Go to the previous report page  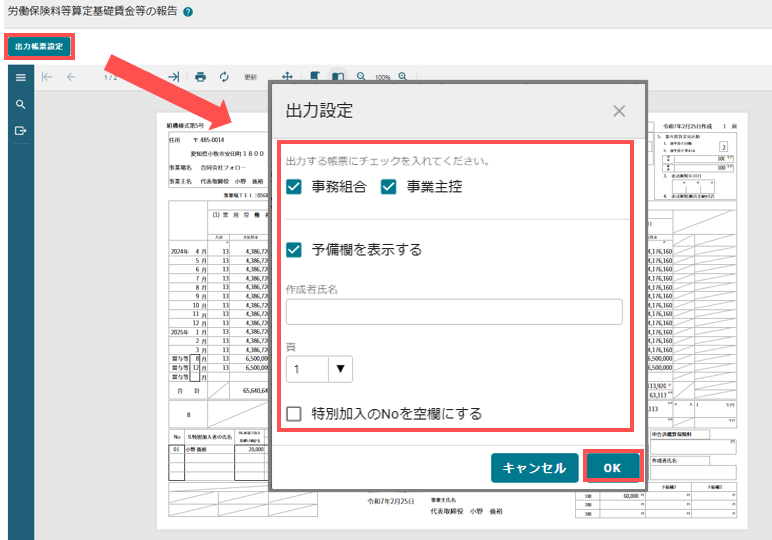click(x=71, y=77)
